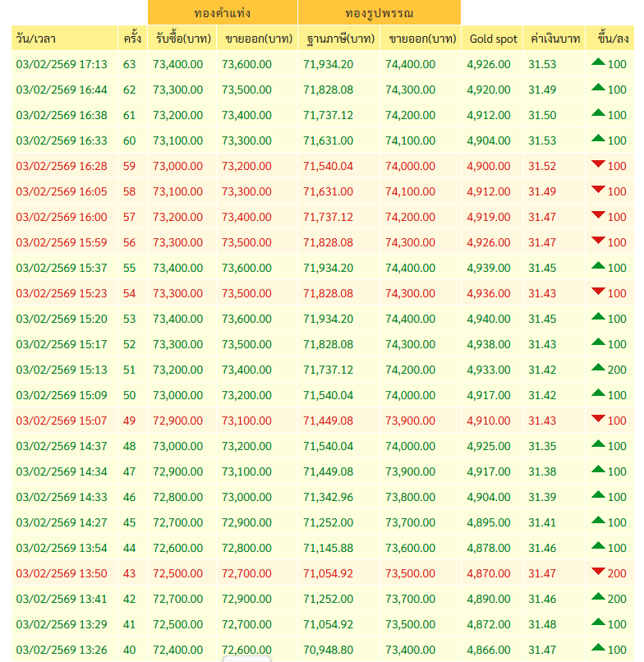Click the green up arrow in row 62
644x662 pixels.
[x=598, y=87]
